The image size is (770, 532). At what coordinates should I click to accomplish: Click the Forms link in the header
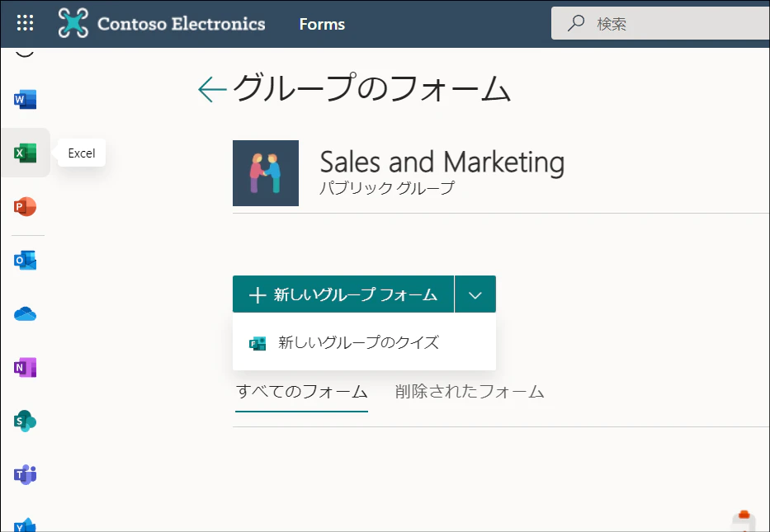pos(322,24)
